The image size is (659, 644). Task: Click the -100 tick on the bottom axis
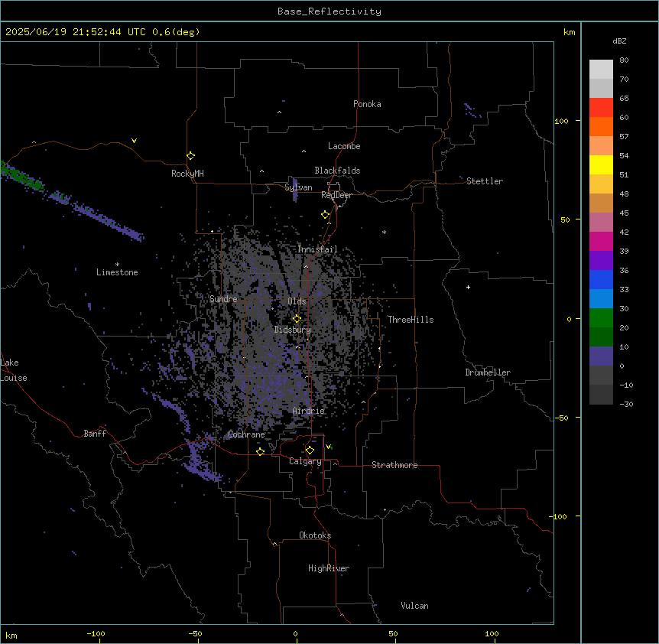[x=96, y=634]
